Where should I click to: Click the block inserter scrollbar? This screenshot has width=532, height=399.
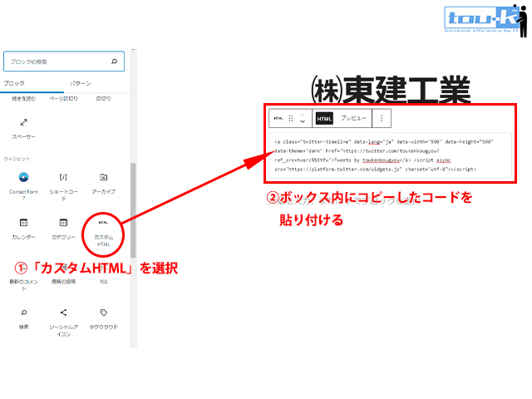(x=133, y=210)
